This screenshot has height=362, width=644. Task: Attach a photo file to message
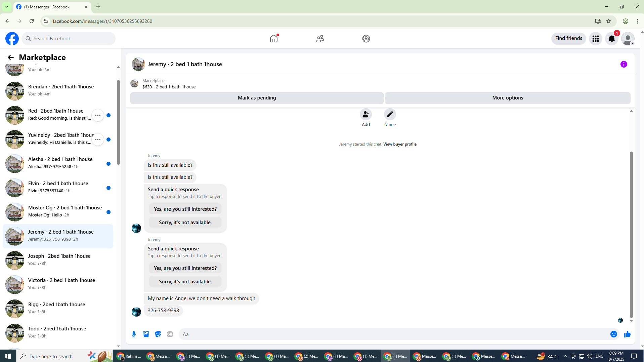pos(146,334)
